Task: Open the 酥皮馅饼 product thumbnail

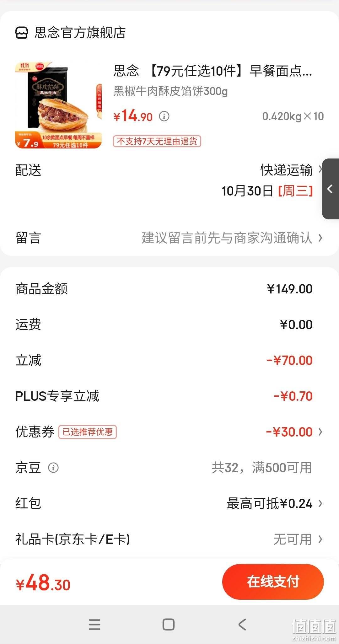Action: (58, 105)
